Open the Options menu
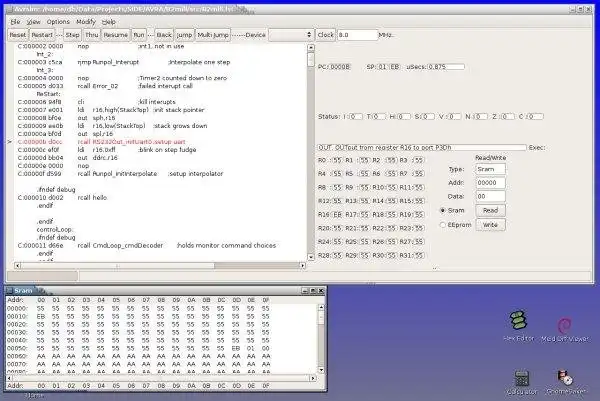 pos(58,22)
